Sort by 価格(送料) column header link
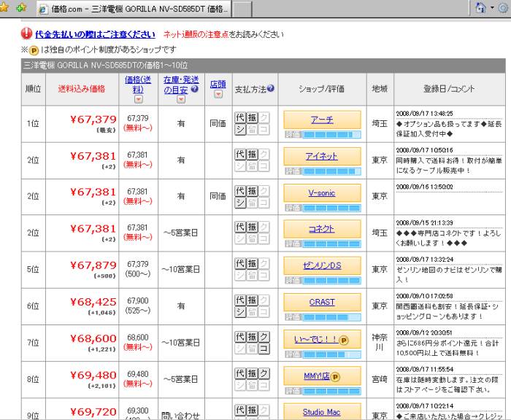The width and height of the screenshot is (511, 420). (138, 85)
